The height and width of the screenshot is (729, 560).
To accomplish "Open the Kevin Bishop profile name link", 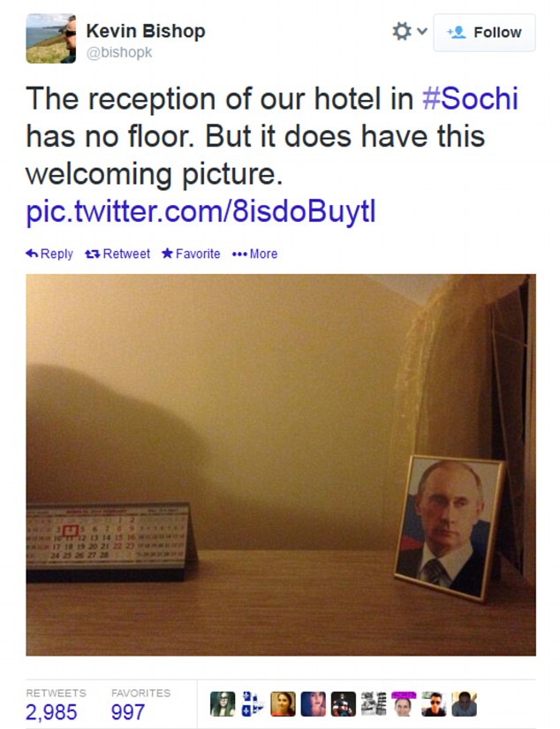I will pyautogui.click(x=146, y=31).
